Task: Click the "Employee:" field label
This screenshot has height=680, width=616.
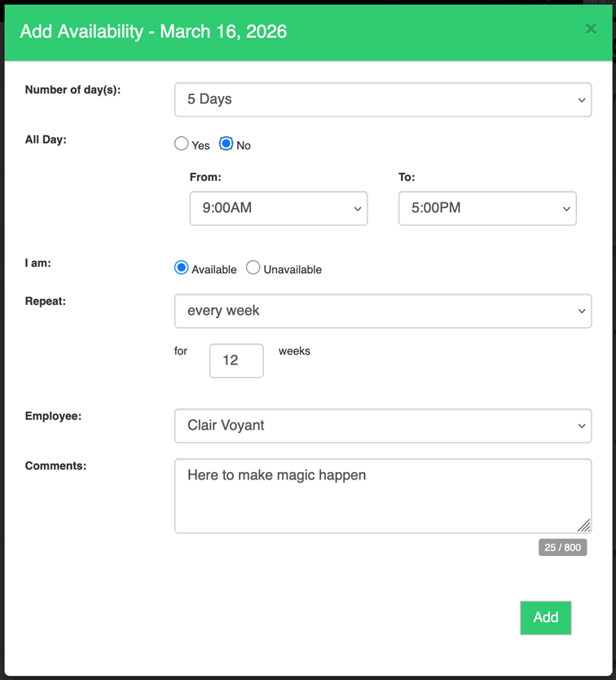Action: pos(53,417)
